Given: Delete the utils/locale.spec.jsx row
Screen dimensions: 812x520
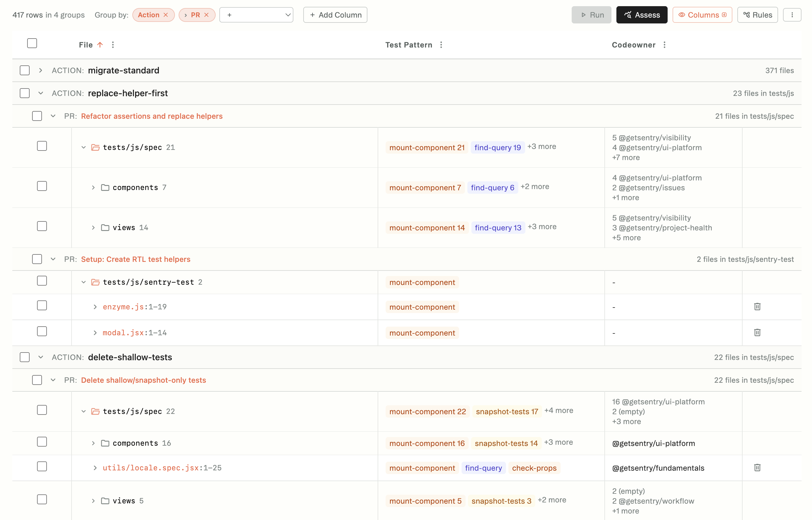Looking at the screenshot, I should pos(757,468).
